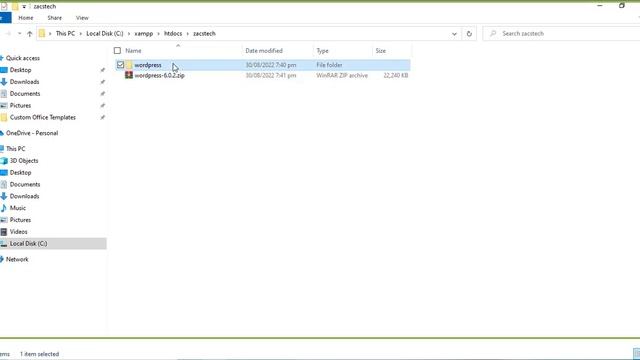The width and height of the screenshot is (640, 360).
Task: Open 3D Objects folder
Action: (24, 160)
